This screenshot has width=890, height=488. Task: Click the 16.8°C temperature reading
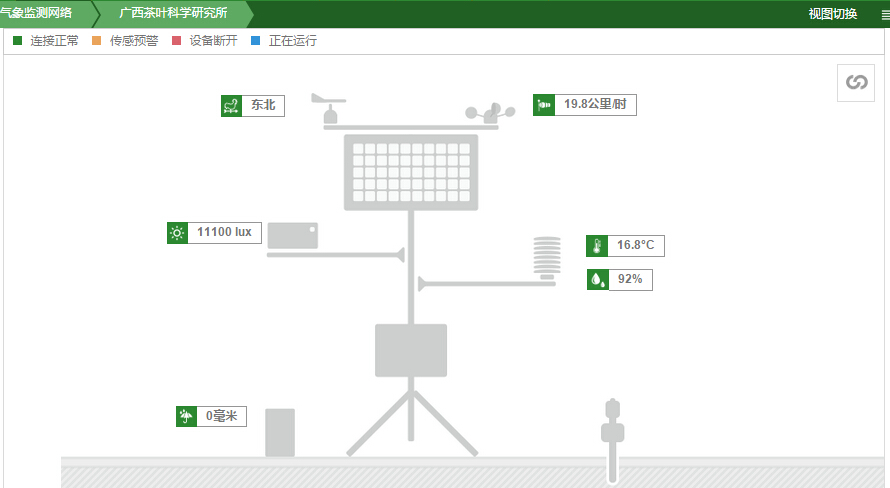[635, 246]
